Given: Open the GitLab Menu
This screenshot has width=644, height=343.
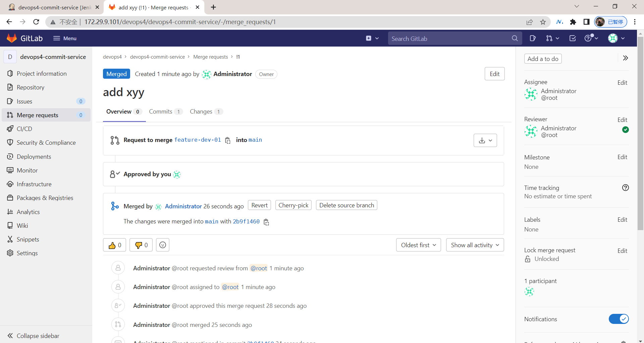Looking at the screenshot, I should (65, 38).
